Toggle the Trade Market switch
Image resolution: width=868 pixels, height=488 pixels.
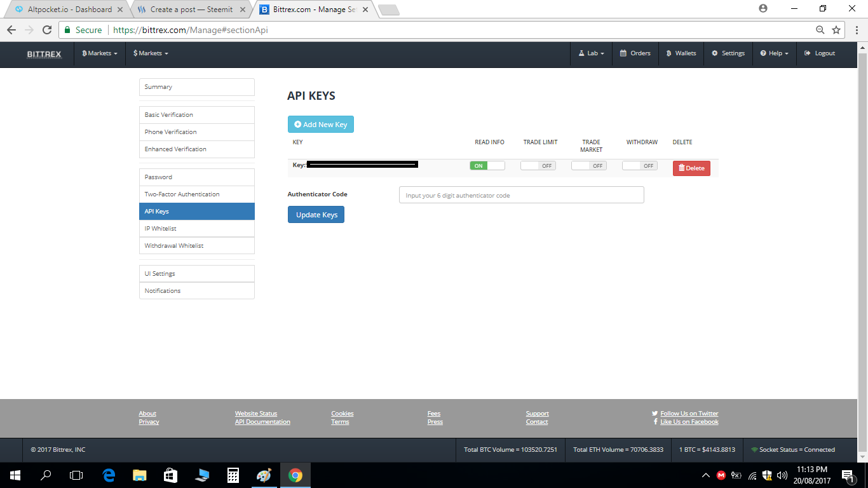click(x=589, y=166)
